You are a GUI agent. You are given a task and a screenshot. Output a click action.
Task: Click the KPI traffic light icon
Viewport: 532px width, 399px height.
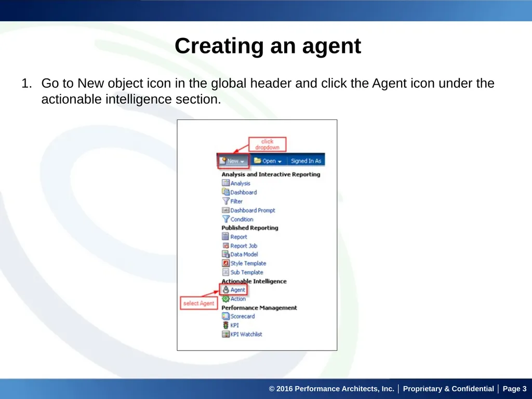(x=225, y=325)
